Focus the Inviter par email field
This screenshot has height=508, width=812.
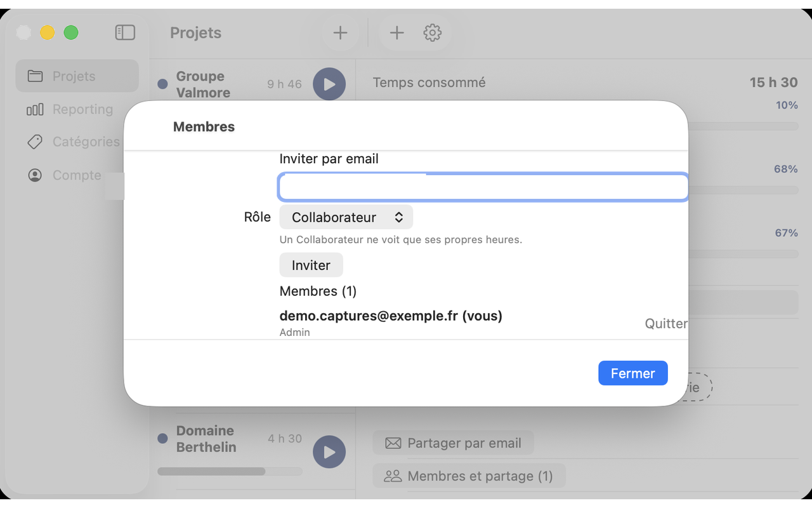coord(483,187)
